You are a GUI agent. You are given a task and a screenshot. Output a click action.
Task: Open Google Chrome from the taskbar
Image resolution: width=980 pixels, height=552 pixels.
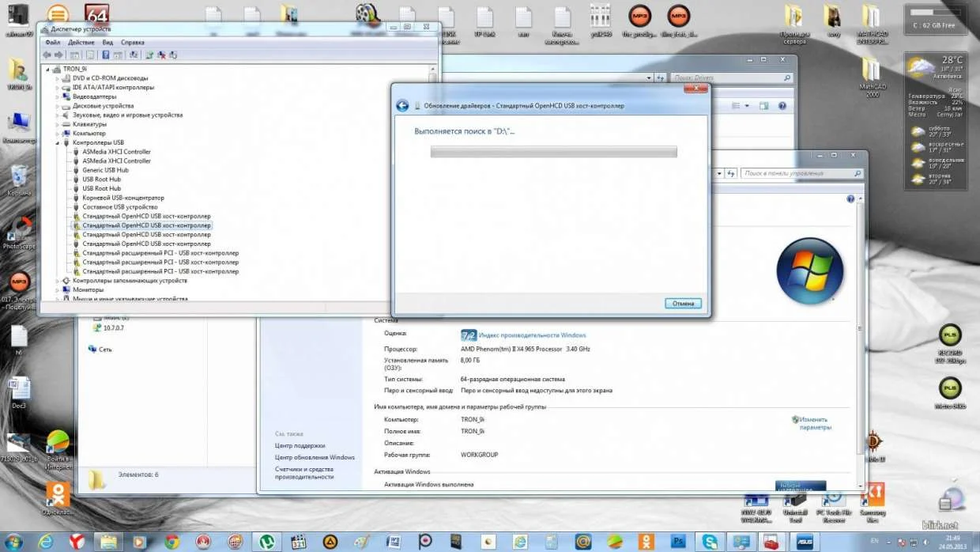point(172,542)
